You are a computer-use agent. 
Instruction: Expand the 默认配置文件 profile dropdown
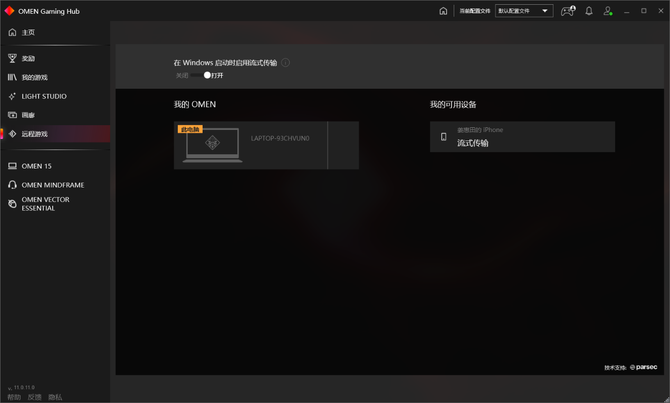tap(524, 11)
